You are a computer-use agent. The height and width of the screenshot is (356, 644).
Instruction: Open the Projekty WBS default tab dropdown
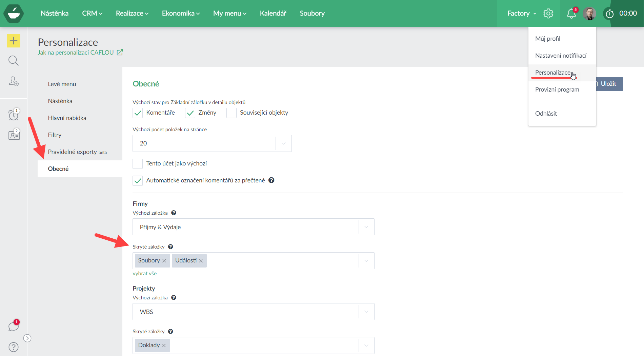(366, 312)
